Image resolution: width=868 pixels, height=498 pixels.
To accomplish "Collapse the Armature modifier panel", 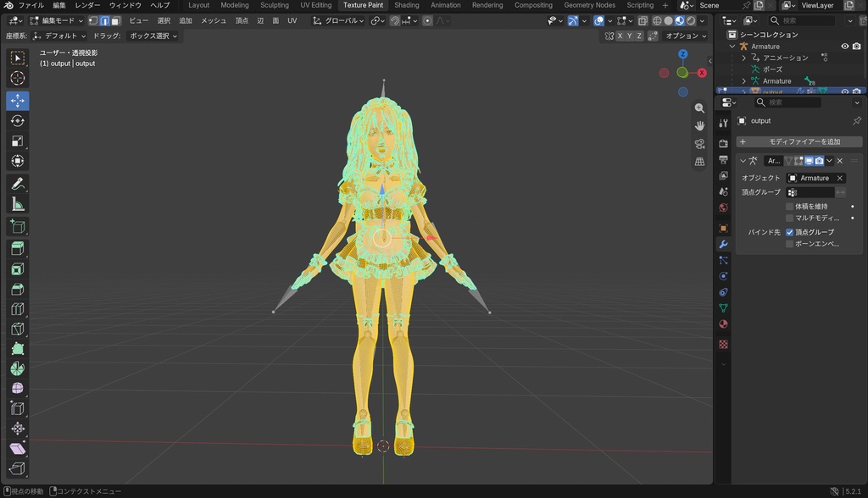I will [x=743, y=161].
